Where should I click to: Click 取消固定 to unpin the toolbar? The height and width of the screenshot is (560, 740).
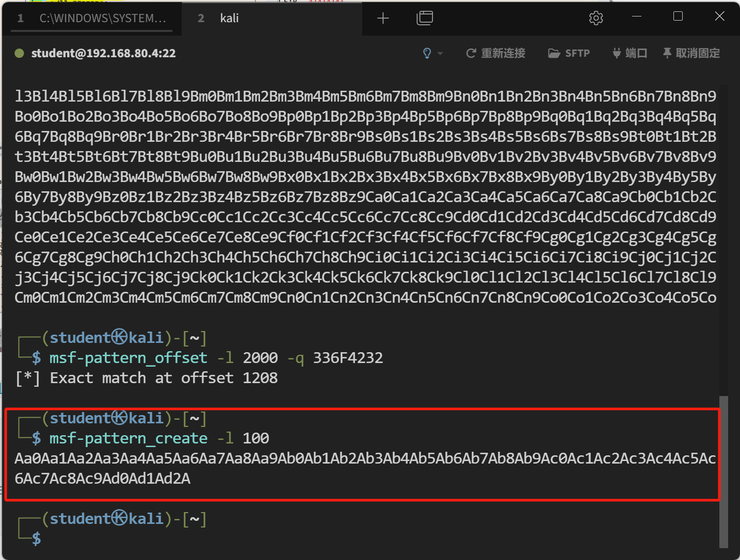(x=691, y=53)
